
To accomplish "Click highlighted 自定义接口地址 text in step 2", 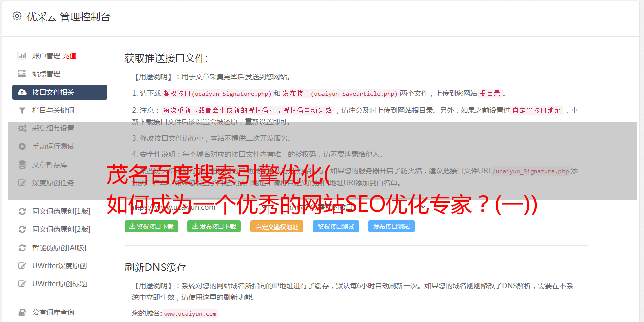I will point(536,110).
